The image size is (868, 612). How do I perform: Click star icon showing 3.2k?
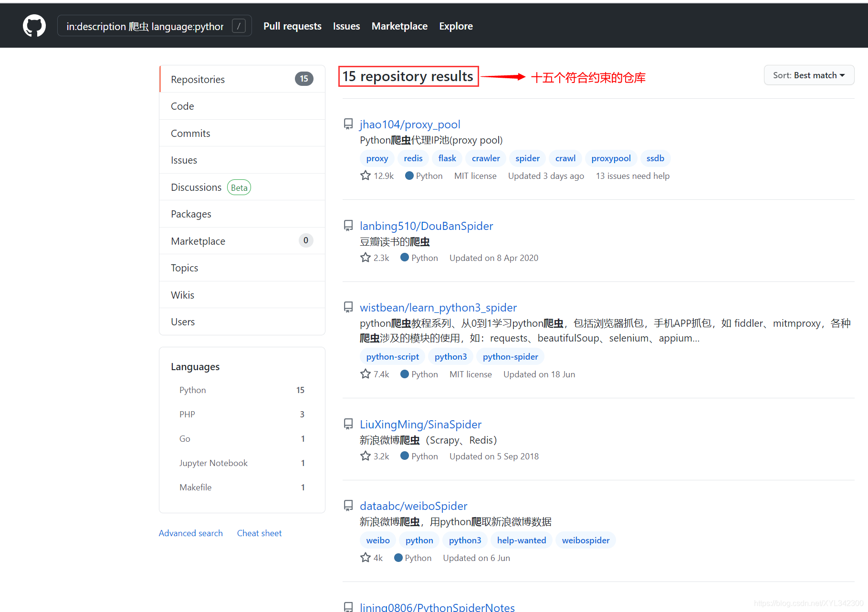pos(366,456)
